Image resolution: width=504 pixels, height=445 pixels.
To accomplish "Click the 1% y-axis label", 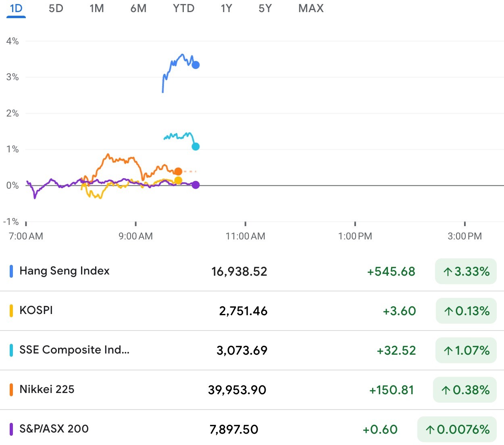I will (x=12, y=149).
